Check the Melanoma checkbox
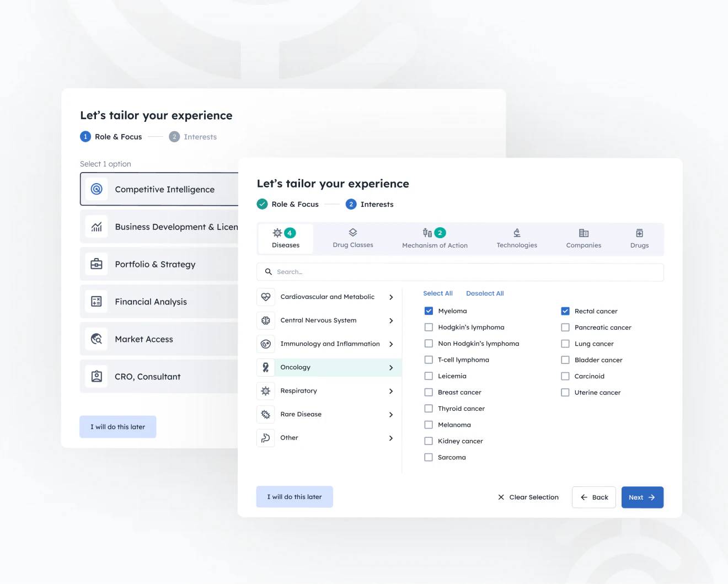Image resolution: width=728 pixels, height=584 pixels. pos(429,425)
